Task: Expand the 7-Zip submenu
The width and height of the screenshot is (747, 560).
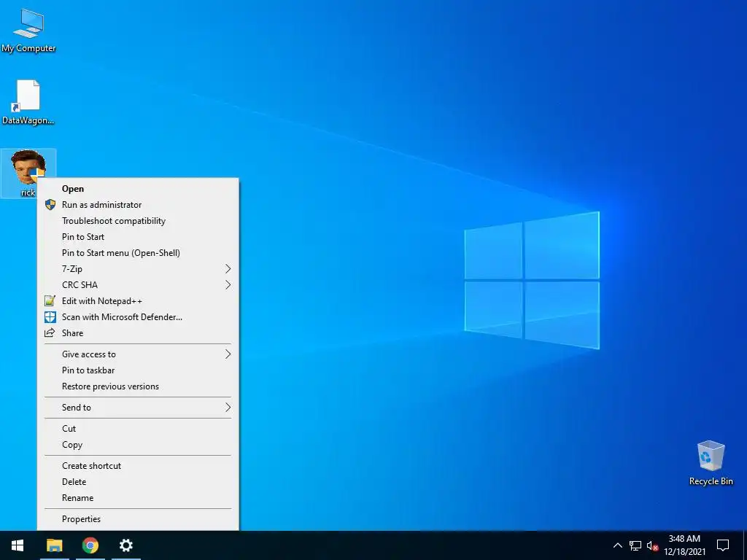Action: coord(138,269)
